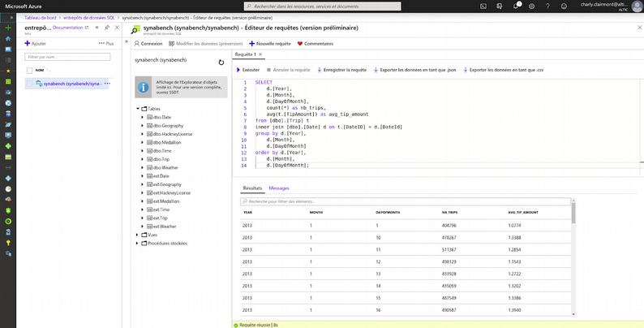
Task: Sort by the NB_TRIPS column header
Action: click(x=449, y=213)
